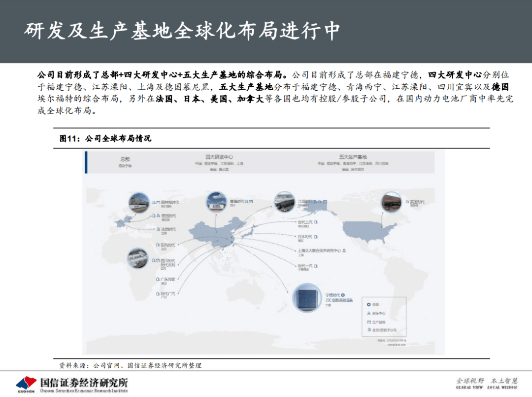Click the 东风时代 label on the map
The image size is (532, 397).
168,245
